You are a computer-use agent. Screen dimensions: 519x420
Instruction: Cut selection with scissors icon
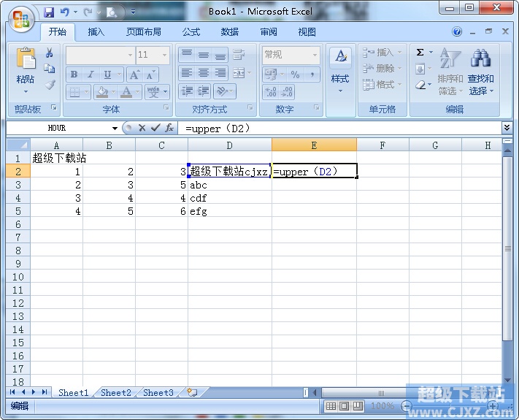[x=50, y=53]
